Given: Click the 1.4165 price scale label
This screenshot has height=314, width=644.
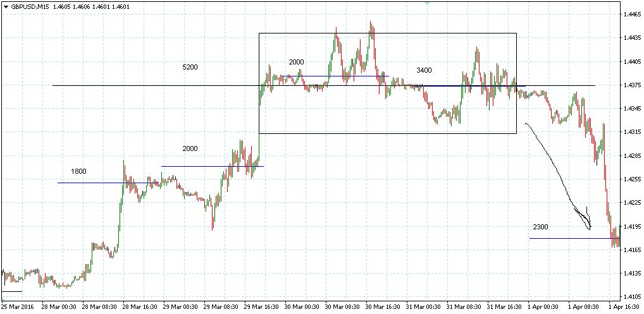Looking at the screenshot, I should [632, 250].
